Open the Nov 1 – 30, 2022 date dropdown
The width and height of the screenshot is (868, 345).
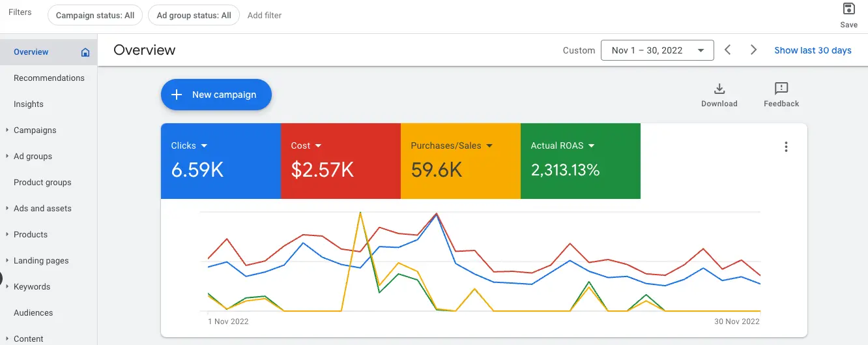point(657,50)
